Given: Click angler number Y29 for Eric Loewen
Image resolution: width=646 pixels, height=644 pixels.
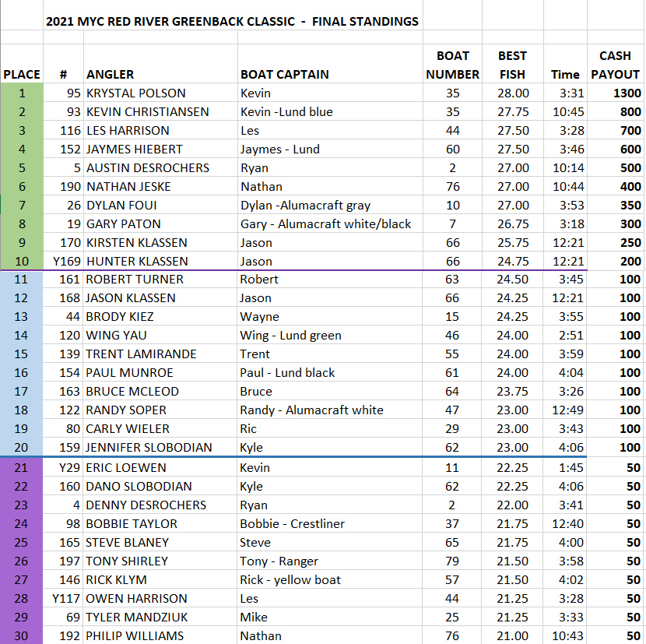Looking at the screenshot, I should click(66, 468).
